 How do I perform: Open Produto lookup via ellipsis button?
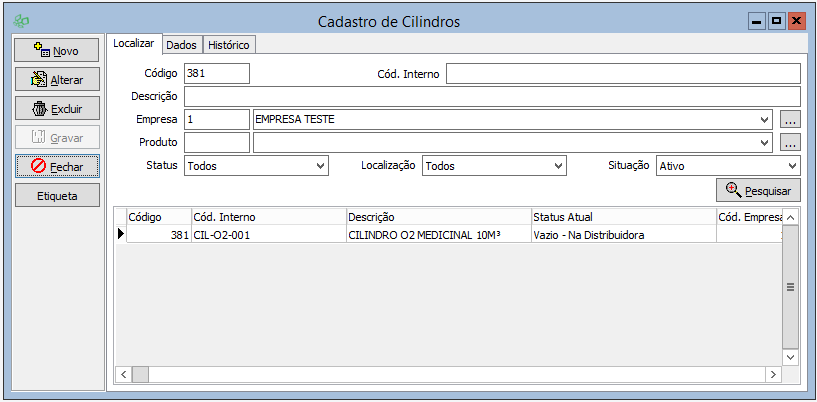[x=790, y=143]
